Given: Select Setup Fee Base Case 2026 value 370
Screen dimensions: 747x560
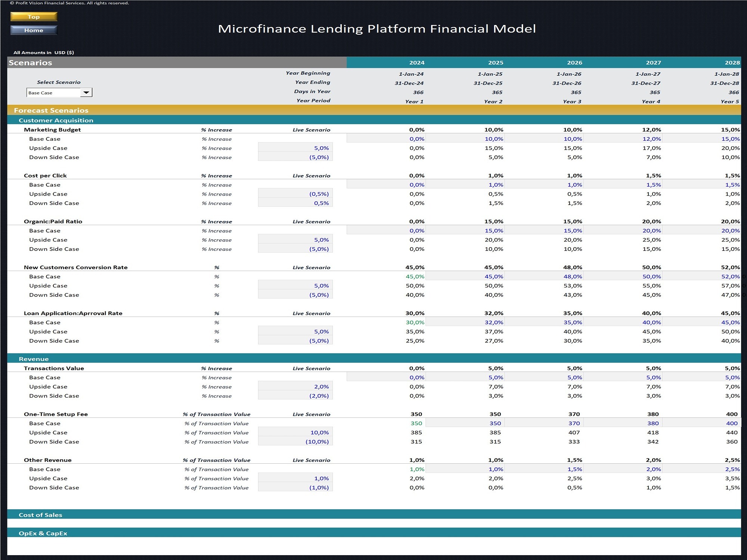Looking at the screenshot, I should [x=544, y=423].
